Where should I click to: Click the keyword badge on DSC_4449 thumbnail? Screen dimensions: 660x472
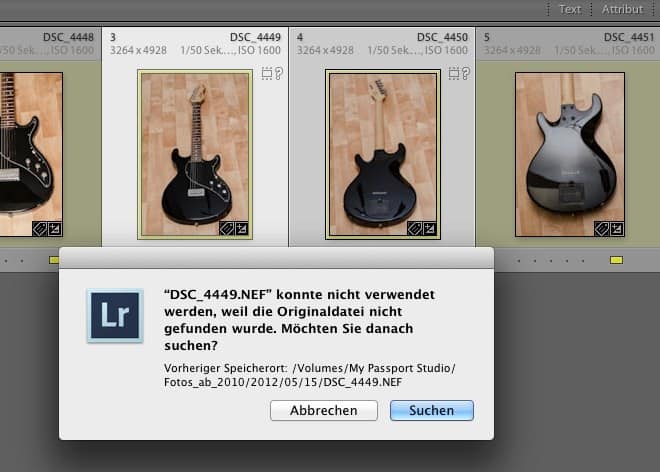click(227, 228)
